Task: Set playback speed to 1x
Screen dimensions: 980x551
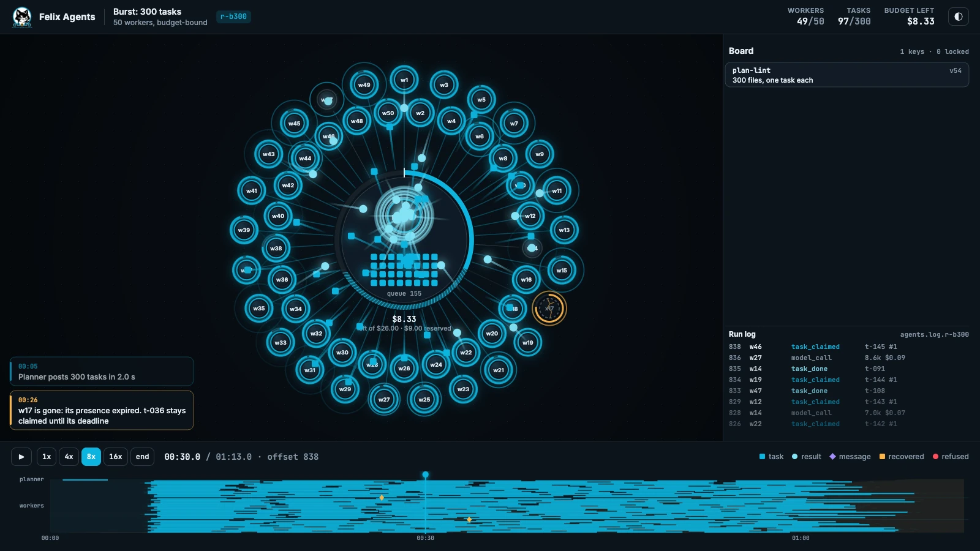Action: [x=47, y=457]
